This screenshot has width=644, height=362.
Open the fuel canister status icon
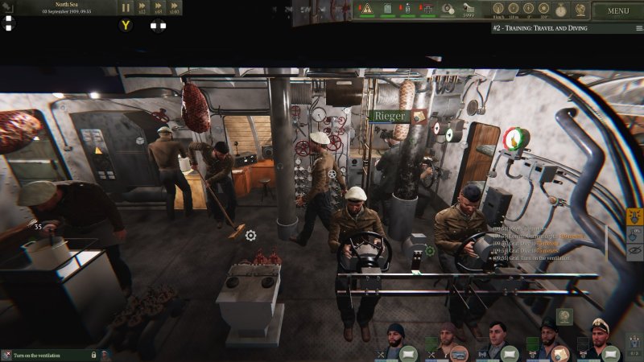pos(387,8)
